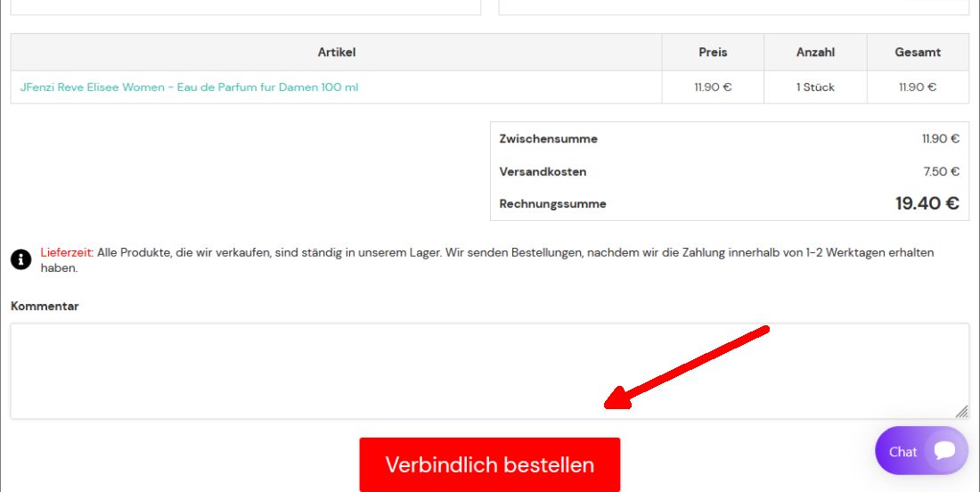Click the info icon beside Lieferzeit

(x=20, y=259)
